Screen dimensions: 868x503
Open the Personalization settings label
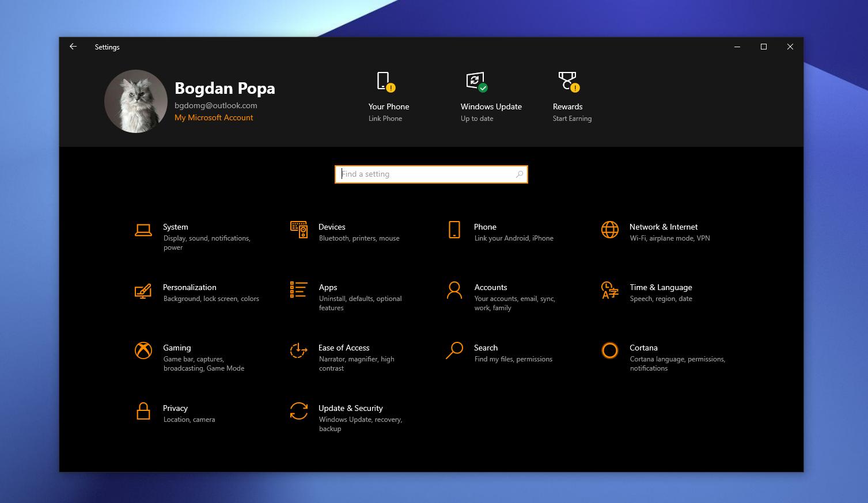pos(189,287)
